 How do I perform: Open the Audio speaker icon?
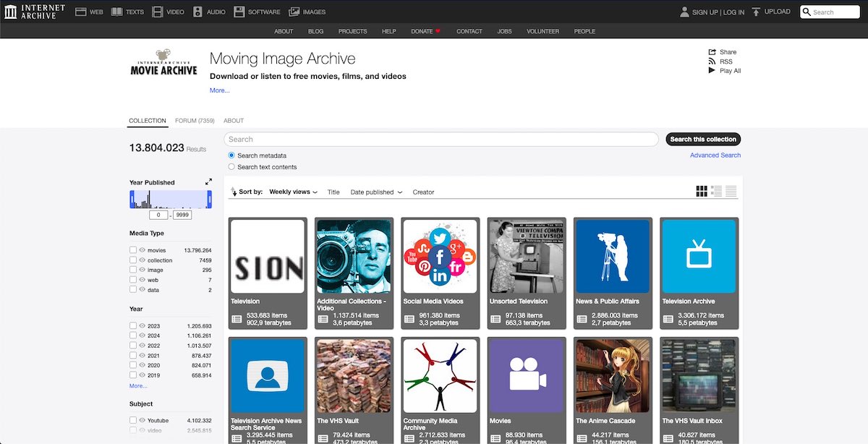click(x=197, y=12)
